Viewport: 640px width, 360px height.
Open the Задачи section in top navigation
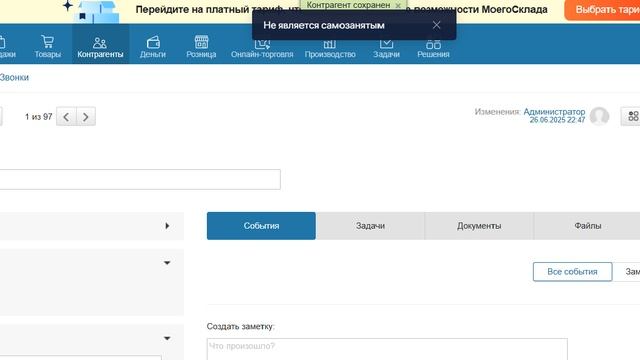386,48
